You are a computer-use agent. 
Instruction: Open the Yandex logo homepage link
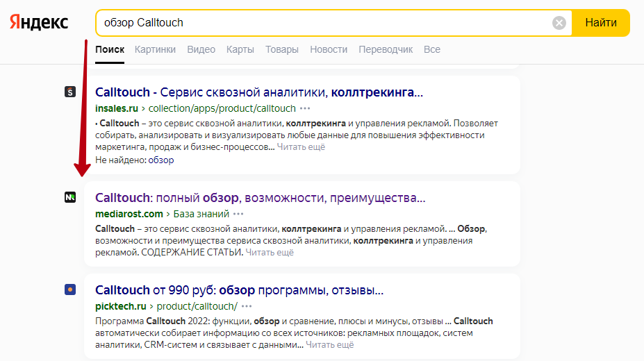[39, 22]
